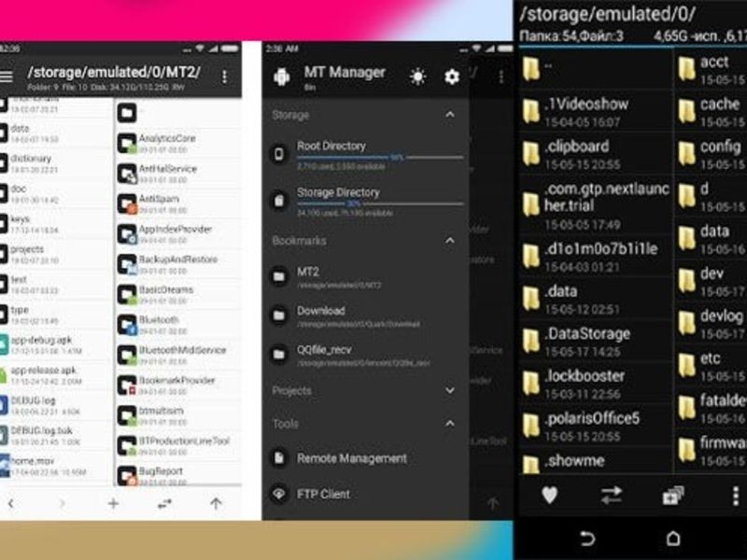Tap up arrow in left window bottom bar

216,503
